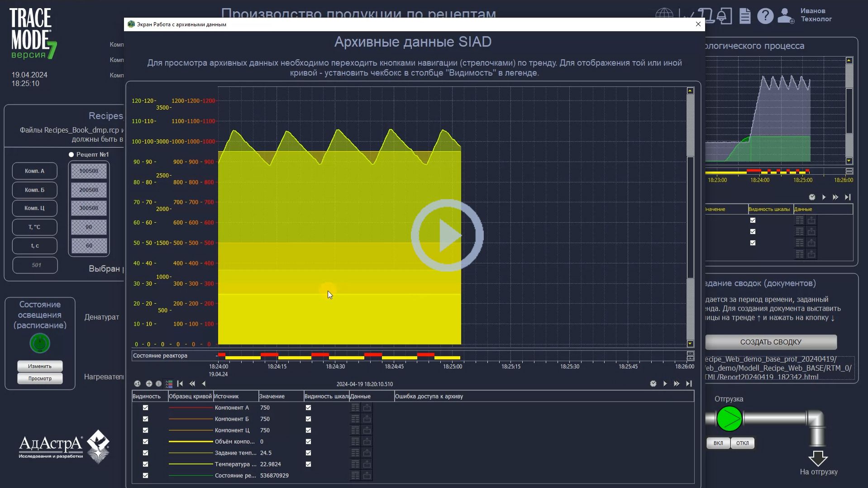
Task: Click the clock icon on the archive trend toolbar
Action: tap(653, 383)
